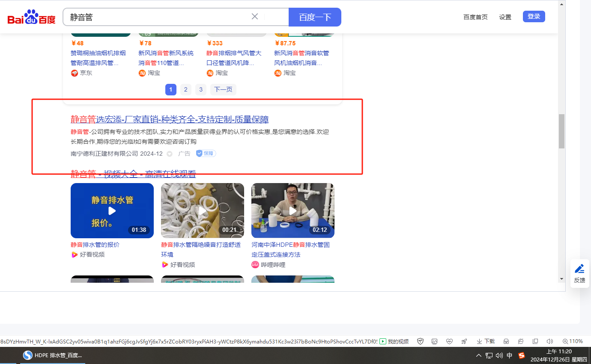Open the 赞璐桐抽油烟机排烟管 product link
Image resolution: width=591 pixels, height=364 pixels.
(x=98, y=58)
